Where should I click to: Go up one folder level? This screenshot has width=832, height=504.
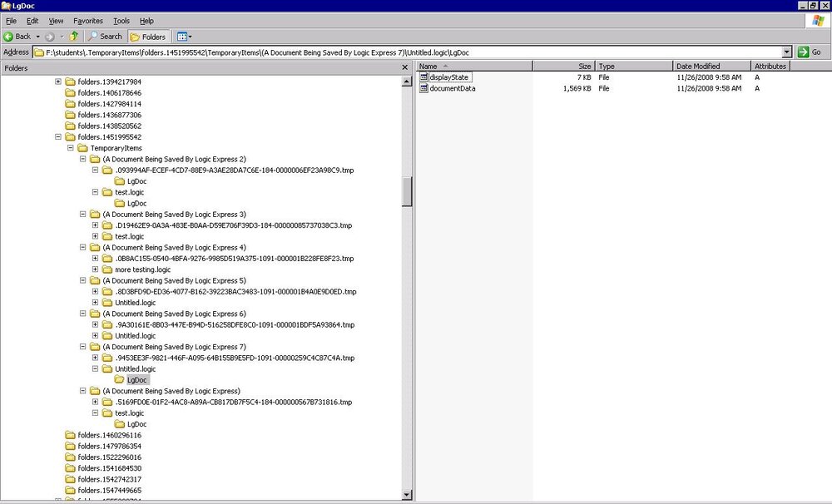click(x=74, y=36)
